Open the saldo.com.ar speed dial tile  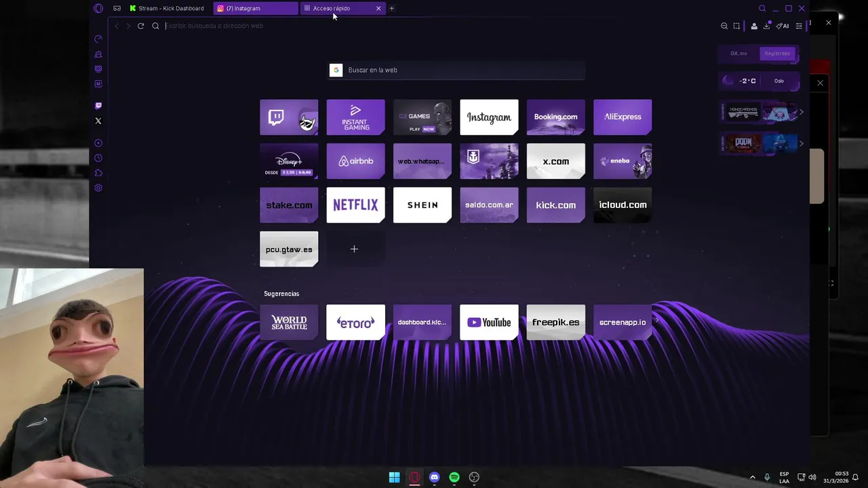(x=489, y=205)
